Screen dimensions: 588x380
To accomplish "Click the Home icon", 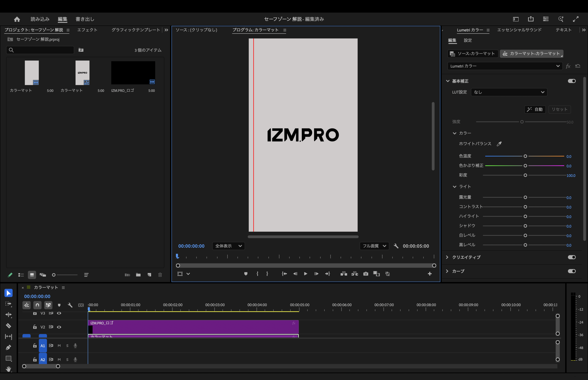I will (17, 19).
